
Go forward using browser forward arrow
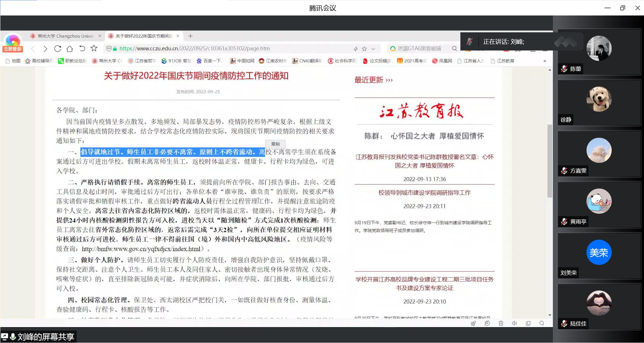point(45,48)
